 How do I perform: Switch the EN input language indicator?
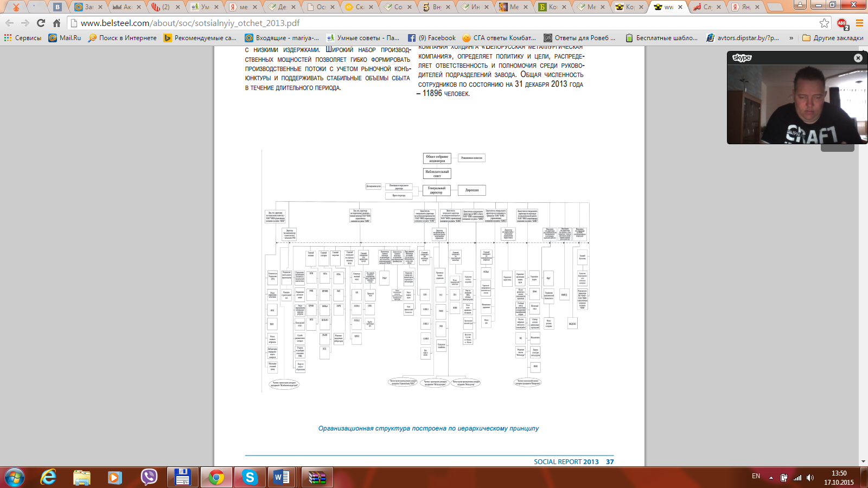pos(756,476)
